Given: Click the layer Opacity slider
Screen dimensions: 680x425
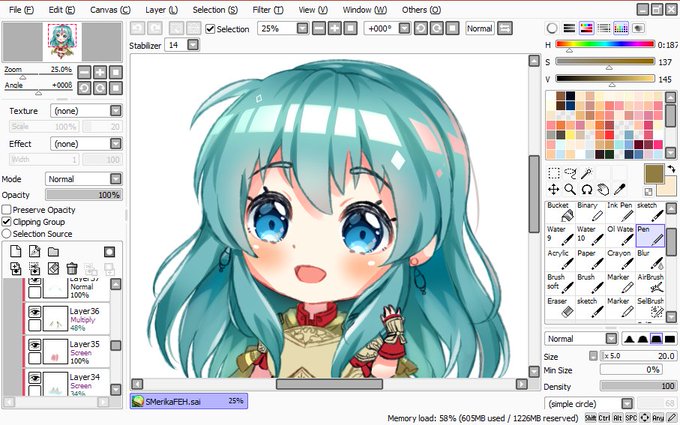Looking at the screenshot, I should pos(84,195).
